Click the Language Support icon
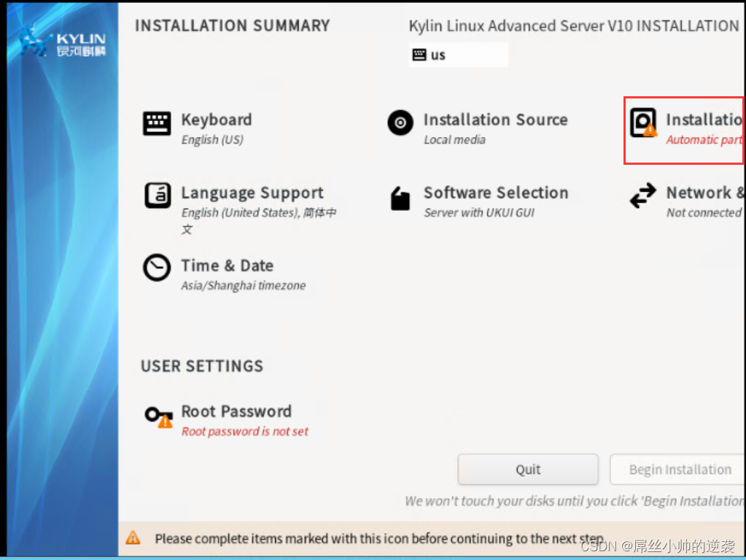 pos(158,195)
